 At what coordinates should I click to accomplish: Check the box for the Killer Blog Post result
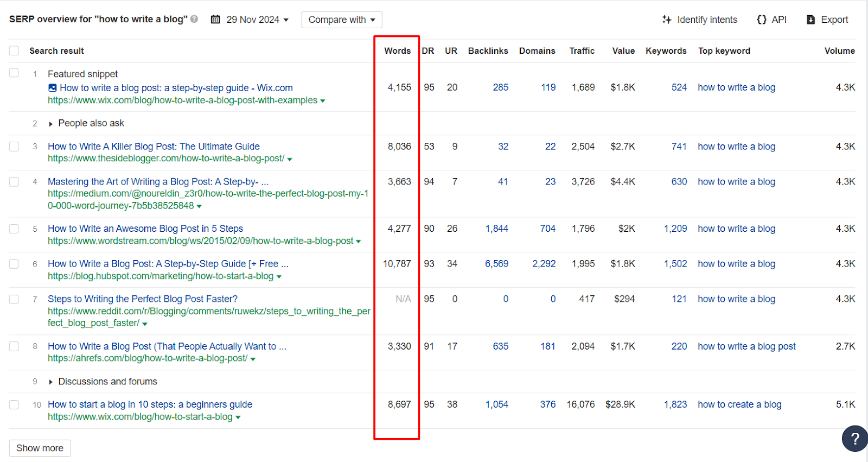[14, 147]
